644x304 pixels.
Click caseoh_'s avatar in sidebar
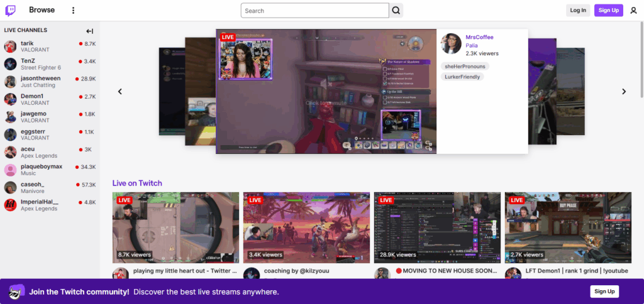coord(10,187)
